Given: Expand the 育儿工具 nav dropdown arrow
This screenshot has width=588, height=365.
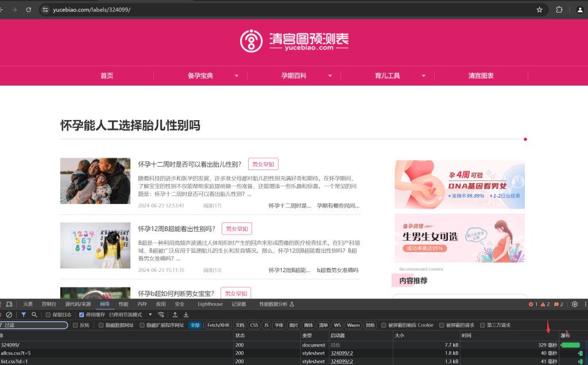Looking at the screenshot, I should (x=424, y=76).
